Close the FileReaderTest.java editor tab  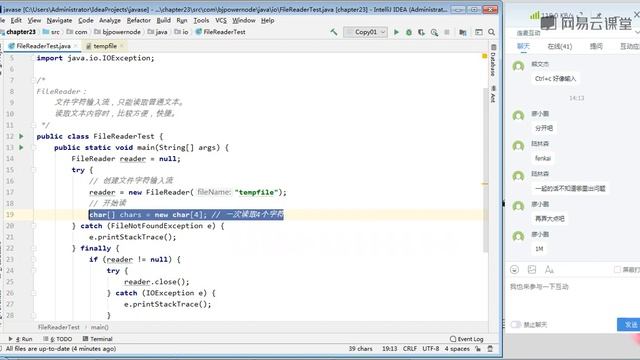tap(76, 46)
